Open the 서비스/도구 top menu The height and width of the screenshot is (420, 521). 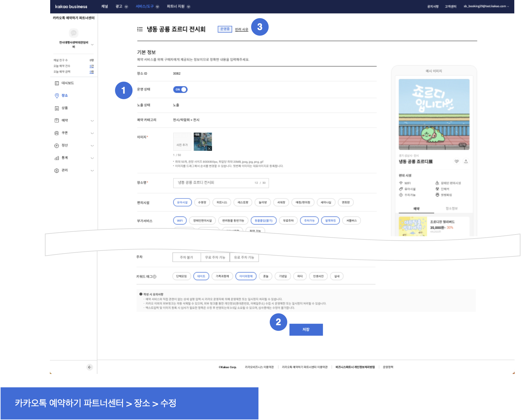tap(147, 6)
